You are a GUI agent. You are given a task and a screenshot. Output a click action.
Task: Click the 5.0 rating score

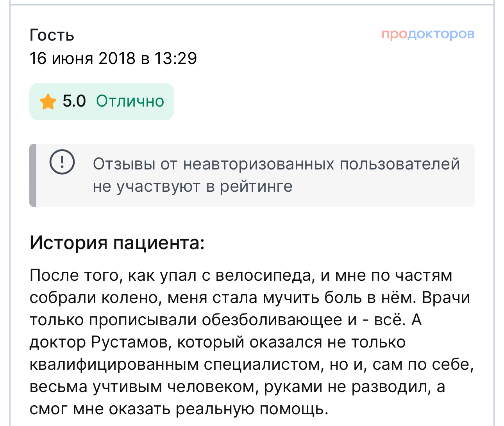click(74, 101)
